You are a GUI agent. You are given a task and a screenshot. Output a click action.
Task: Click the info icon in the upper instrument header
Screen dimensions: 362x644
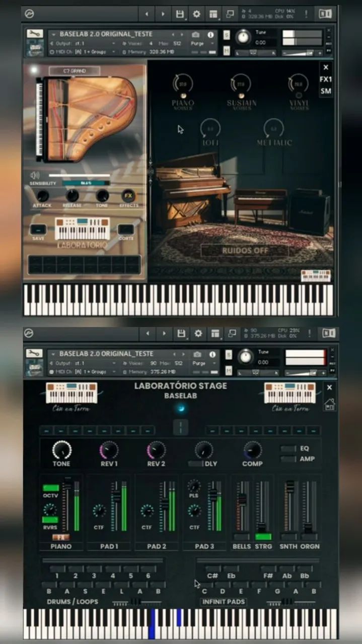(x=210, y=35)
